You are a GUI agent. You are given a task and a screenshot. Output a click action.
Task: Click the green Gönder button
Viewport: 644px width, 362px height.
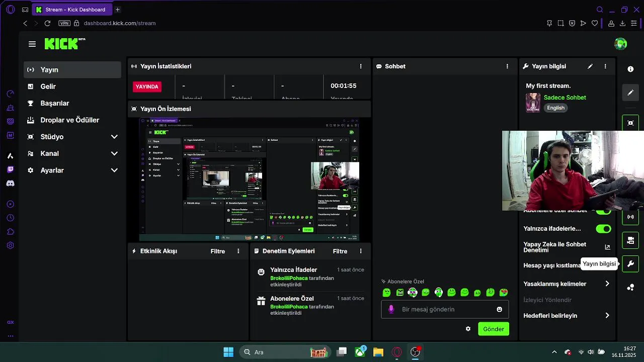click(494, 329)
